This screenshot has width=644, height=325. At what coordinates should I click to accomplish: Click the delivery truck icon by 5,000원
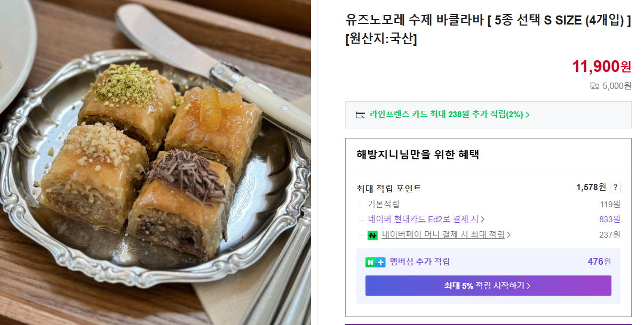pyautogui.click(x=594, y=86)
